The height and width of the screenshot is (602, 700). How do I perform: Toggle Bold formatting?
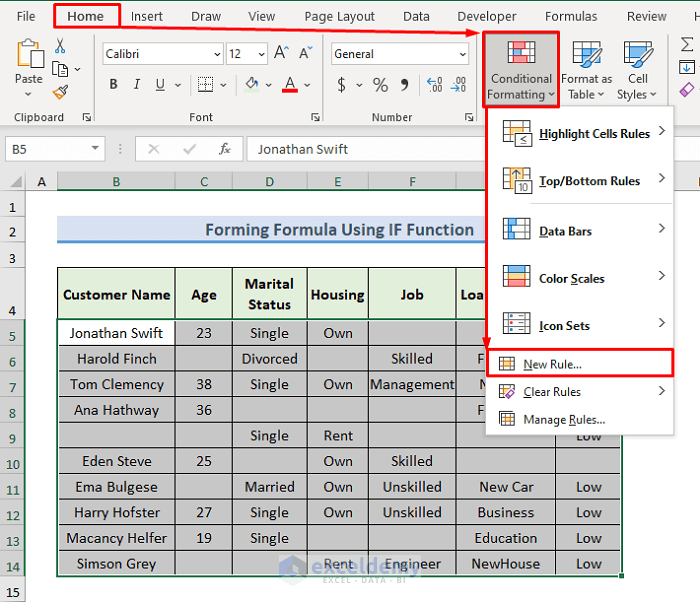click(113, 84)
